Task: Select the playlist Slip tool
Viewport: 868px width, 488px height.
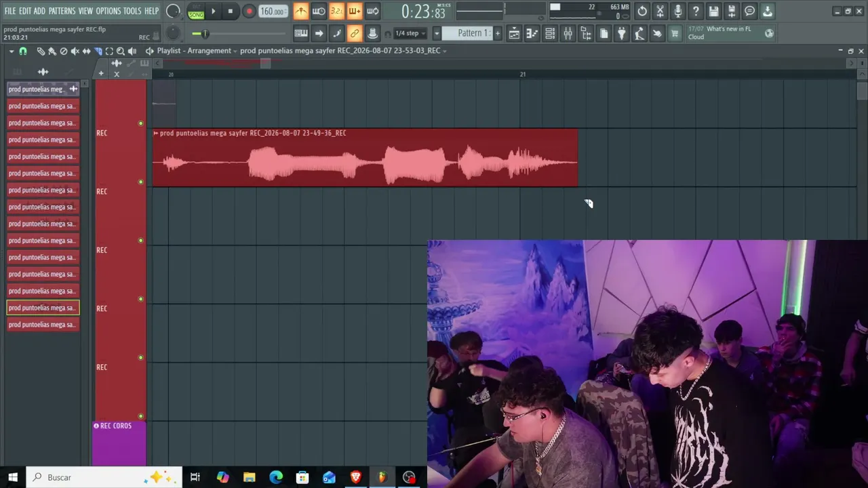Action: (x=86, y=52)
